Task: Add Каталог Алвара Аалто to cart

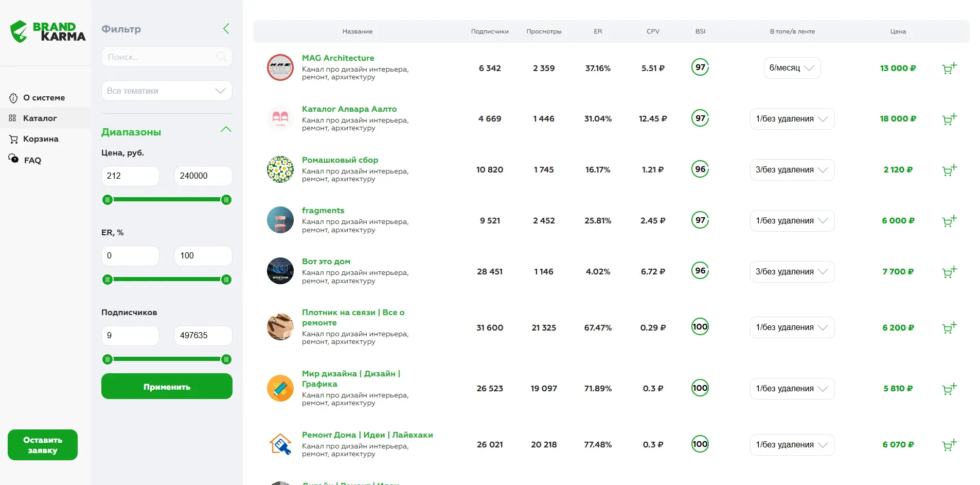Action: (949, 119)
